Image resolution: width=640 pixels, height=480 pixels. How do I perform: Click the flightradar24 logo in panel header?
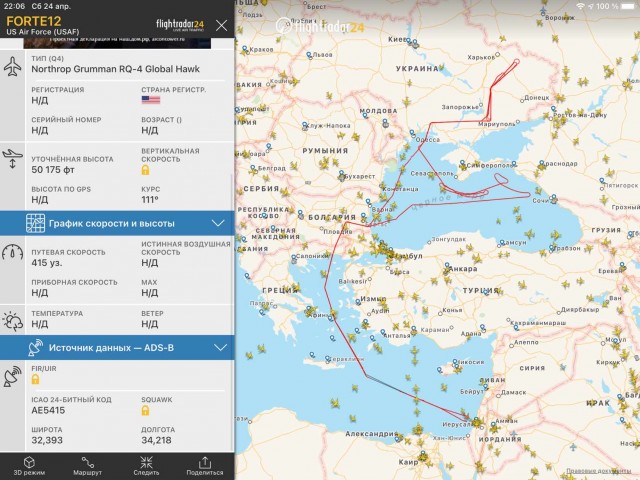pos(180,25)
